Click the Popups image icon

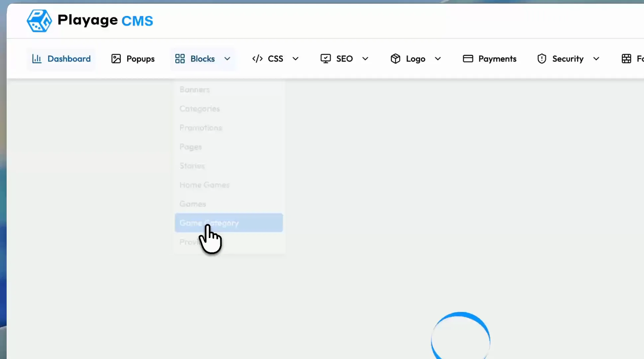116,59
